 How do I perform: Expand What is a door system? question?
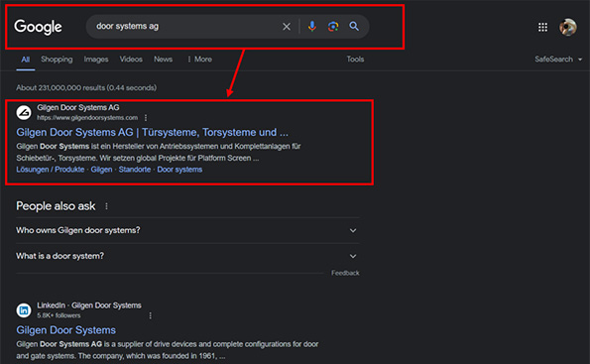[x=187, y=256]
